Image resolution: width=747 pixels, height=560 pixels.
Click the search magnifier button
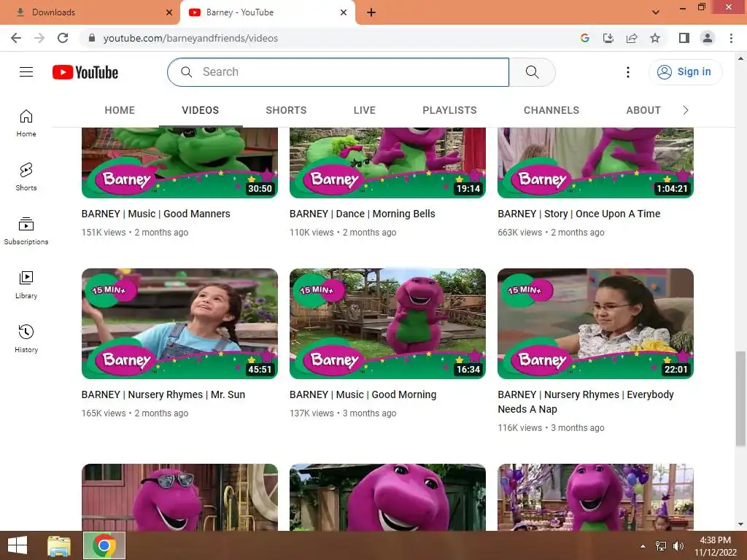[532, 72]
